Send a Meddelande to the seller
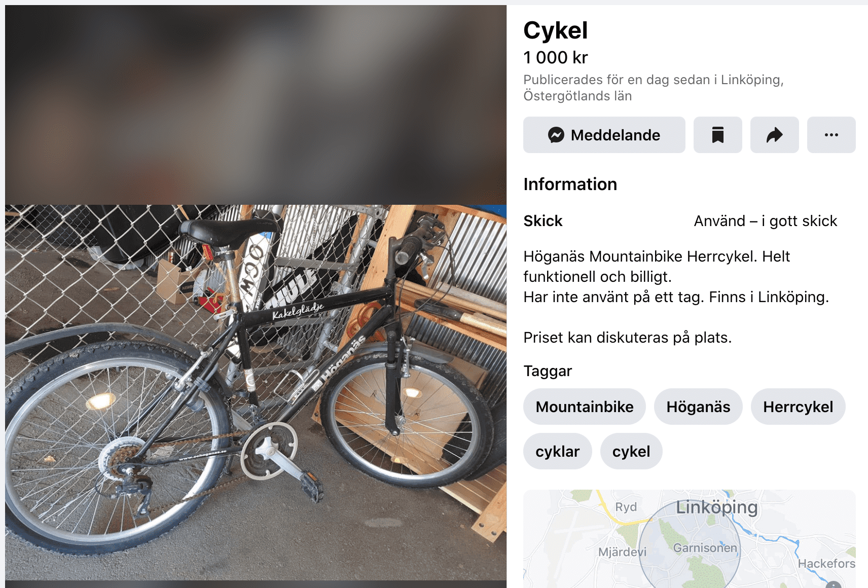 [604, 135]
